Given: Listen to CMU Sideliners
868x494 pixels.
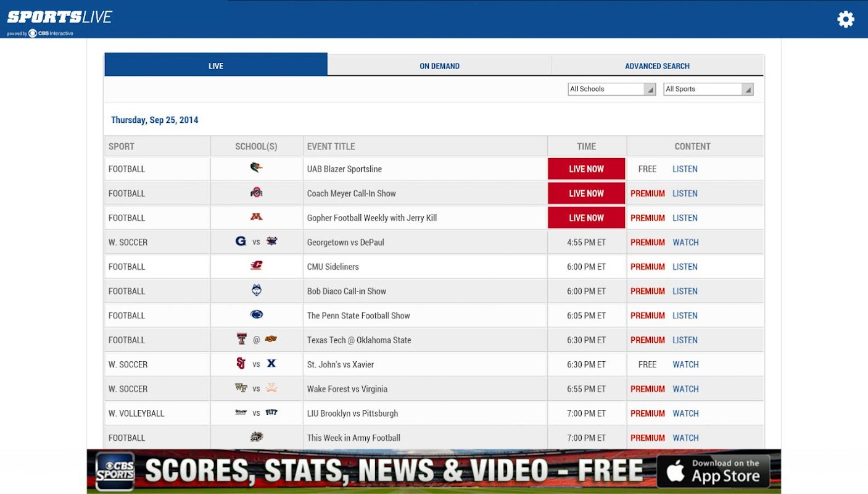Looking at the screenshot, I should point(685,267).
